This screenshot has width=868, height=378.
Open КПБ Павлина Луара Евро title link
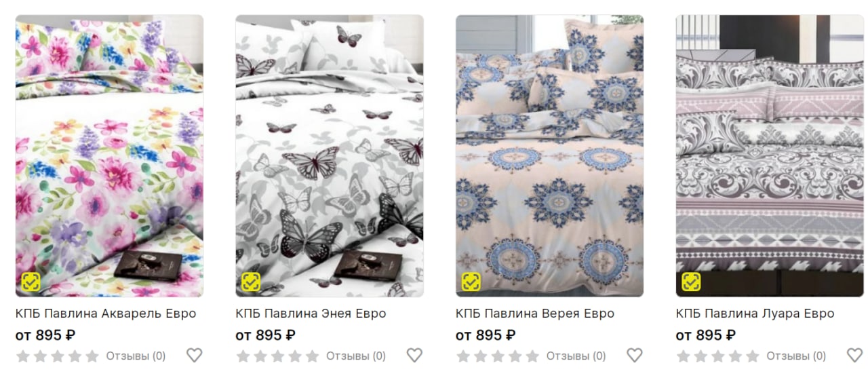(755, 314)
